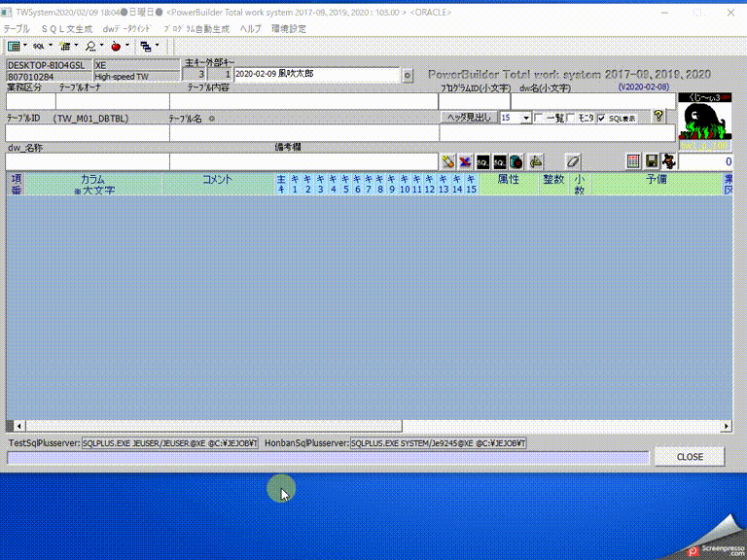Click the cascading windows toolbar icon
Screen dimensions: 747x560
146,47
